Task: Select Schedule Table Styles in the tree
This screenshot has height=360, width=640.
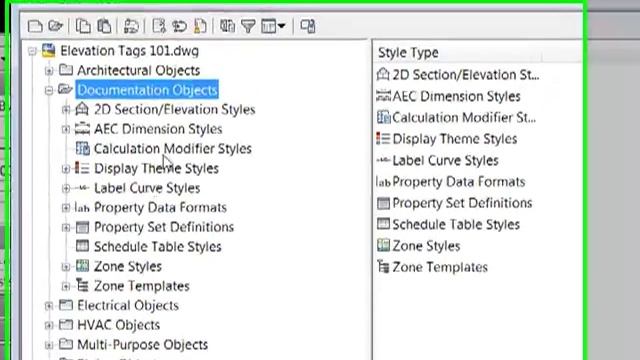Action: (158, 247)
